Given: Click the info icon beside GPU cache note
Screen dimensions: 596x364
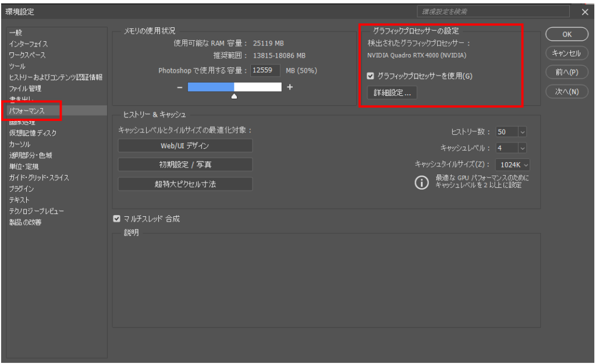Looking at the screenshot, I should pos(420,182).
